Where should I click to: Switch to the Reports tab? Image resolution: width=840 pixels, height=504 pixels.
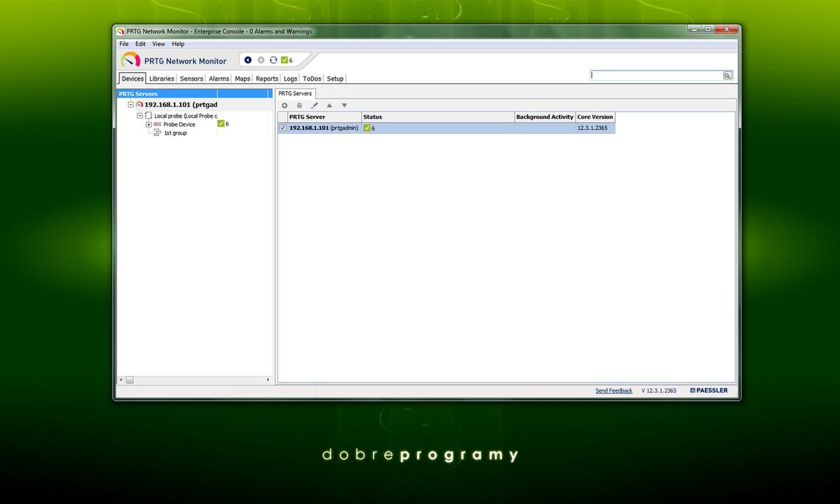[x=267, y=79]
